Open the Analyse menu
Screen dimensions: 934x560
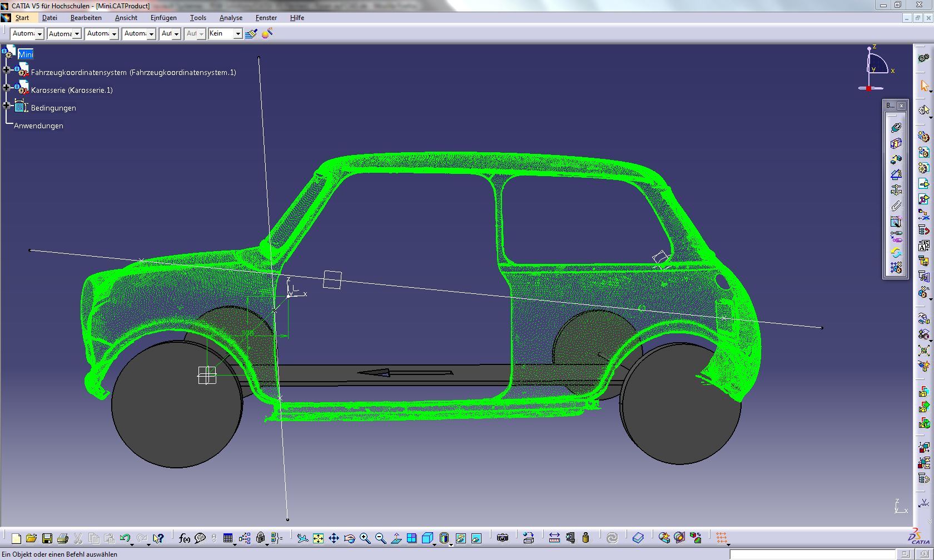coord(231,18)
